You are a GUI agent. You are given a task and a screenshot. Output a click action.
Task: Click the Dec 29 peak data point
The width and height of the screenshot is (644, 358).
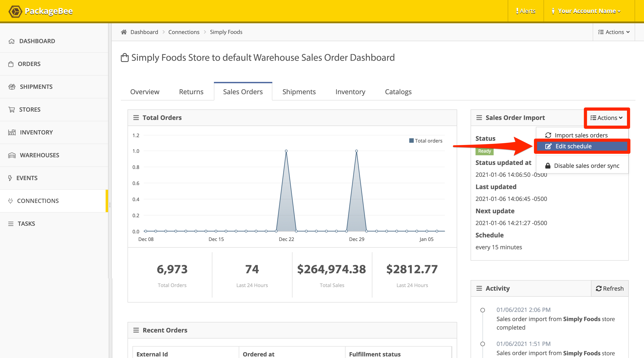click(x=356, y=151)
